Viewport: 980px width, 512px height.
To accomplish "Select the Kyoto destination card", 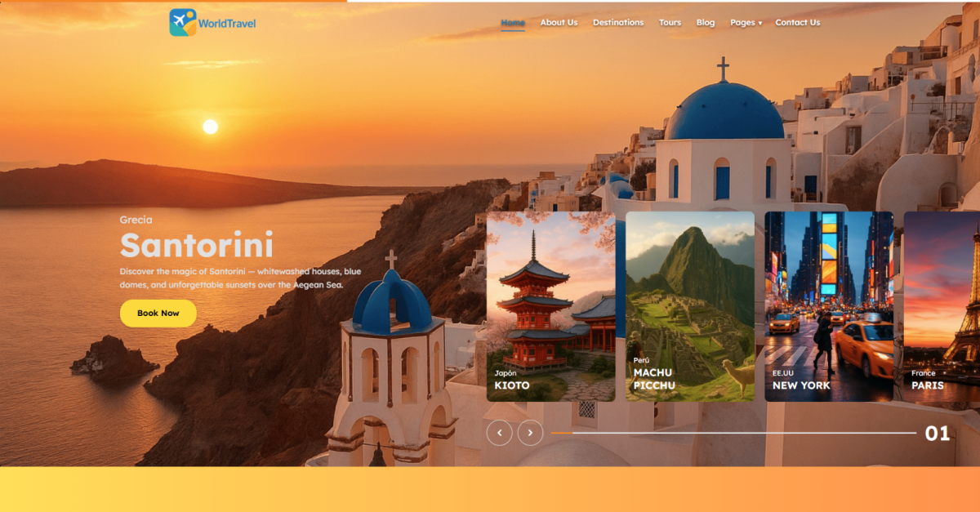I will coord(550,306).
